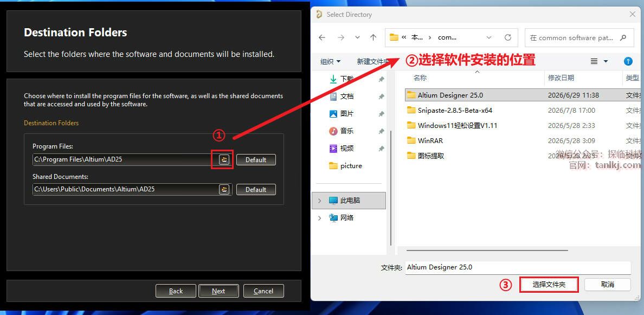Select 此电脑 in navigation pane

pos(349,201)
